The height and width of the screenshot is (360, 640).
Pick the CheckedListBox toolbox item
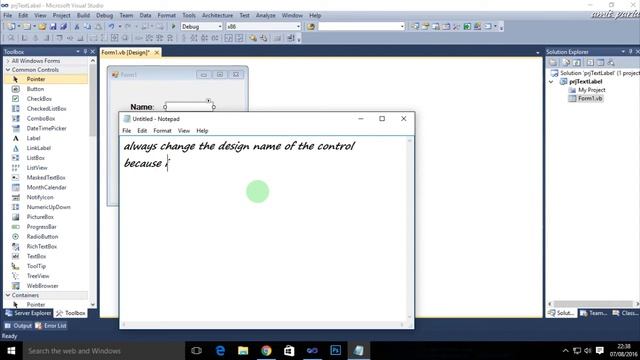click(x=46, y=109)
